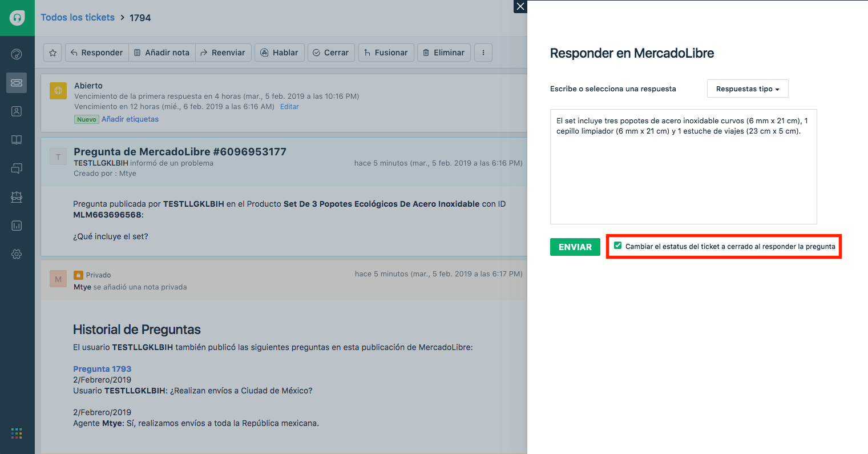Image resolution: width=868 pixels, height=454 pixels.
Task: Click the Reenviar toolbar button
Action: (223, 53)
